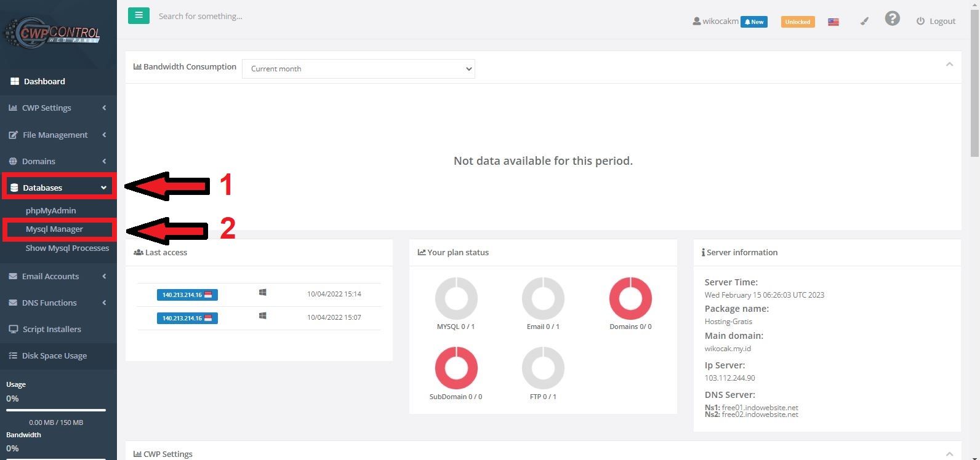Log out using the Logout link
Viewport: 980px width, 460px height.
click(936, 21)
